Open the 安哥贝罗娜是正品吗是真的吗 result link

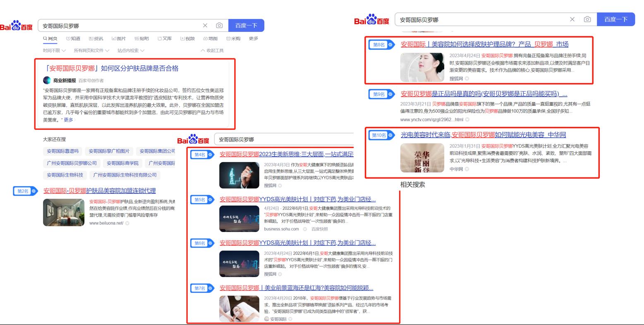pyautogui.click(x=483, y=94)
